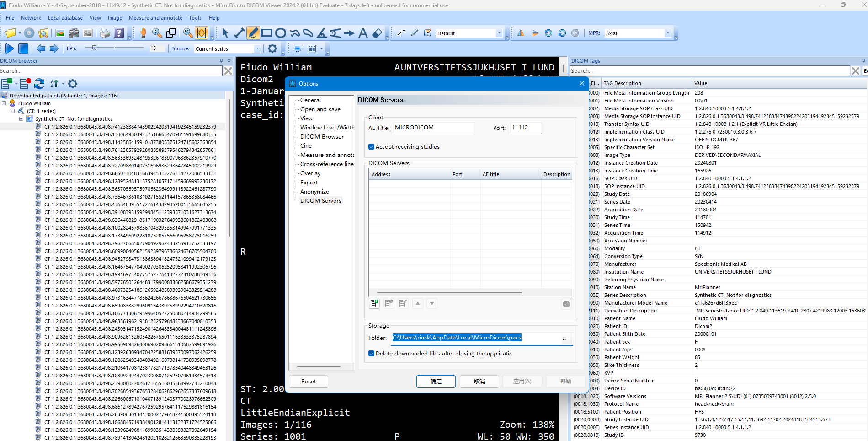Collapse the Eiudo William patient node
This screenshot has width=868, height=441.
point(4,103)
